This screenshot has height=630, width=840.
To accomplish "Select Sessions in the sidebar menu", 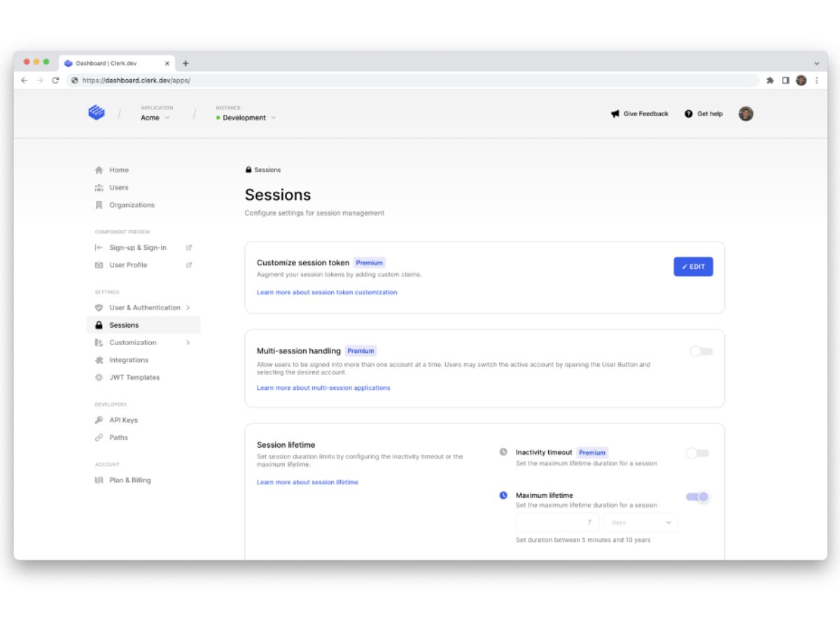I will pos(143,325).
